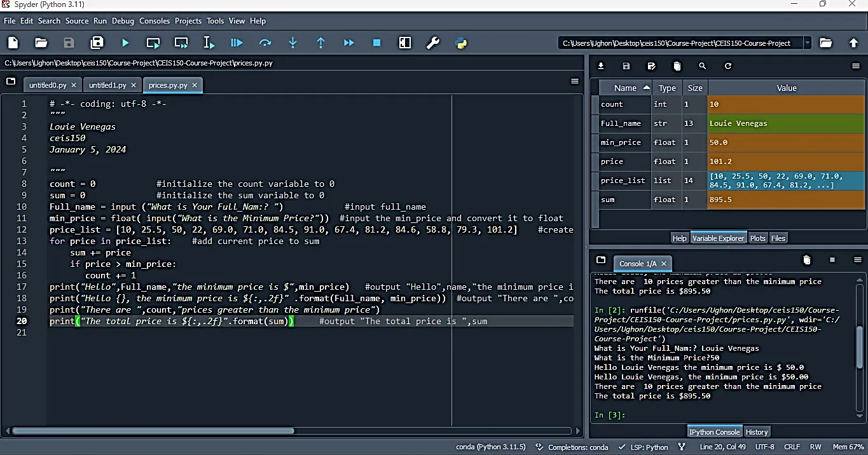Viewport: 868px width, 455px height.
Task: Click LSP: Python status indicator
Action: [x=643, y=447]
